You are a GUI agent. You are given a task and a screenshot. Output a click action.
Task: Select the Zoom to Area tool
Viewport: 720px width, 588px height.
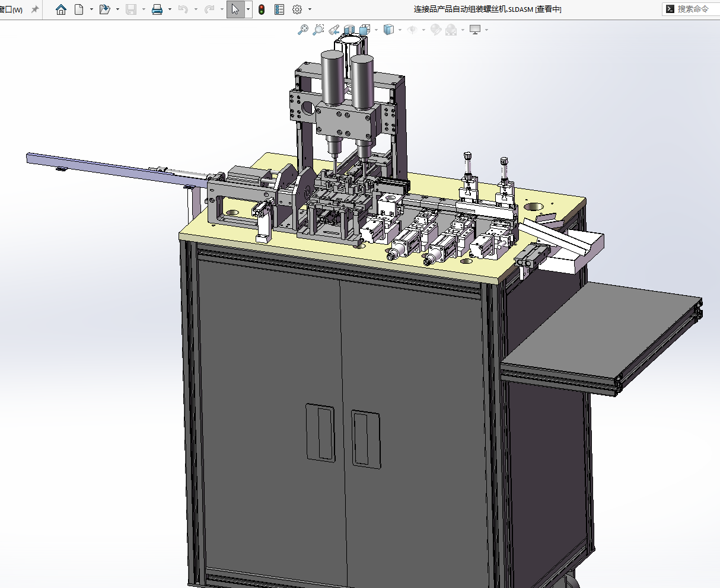[x=318, y=30]
